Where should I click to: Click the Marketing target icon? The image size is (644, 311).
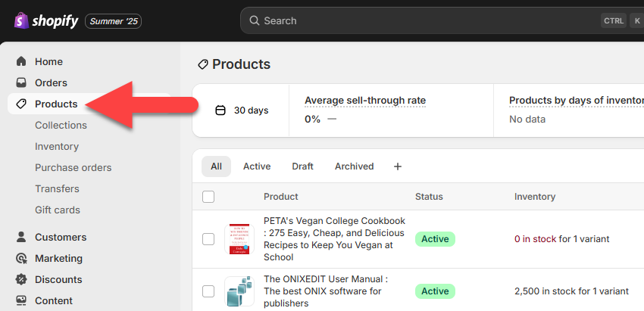[21, 259]
